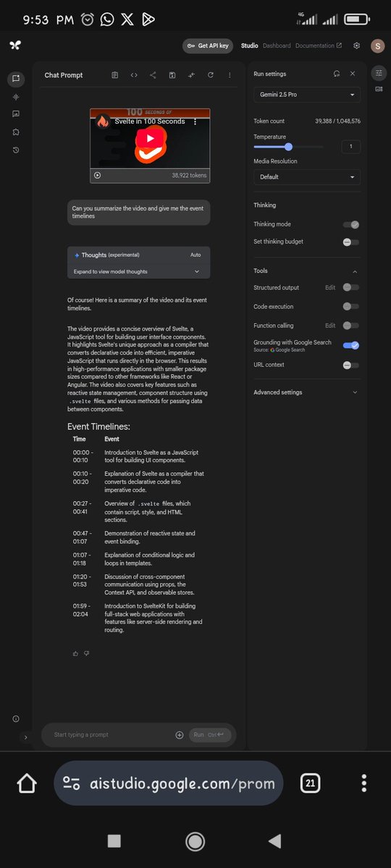Share the prompt using share icon
Viewport: 391px width, 868px height.
point(153,75)
